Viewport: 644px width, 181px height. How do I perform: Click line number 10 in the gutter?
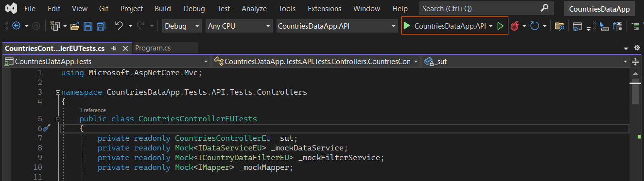[x=37, y=167]
